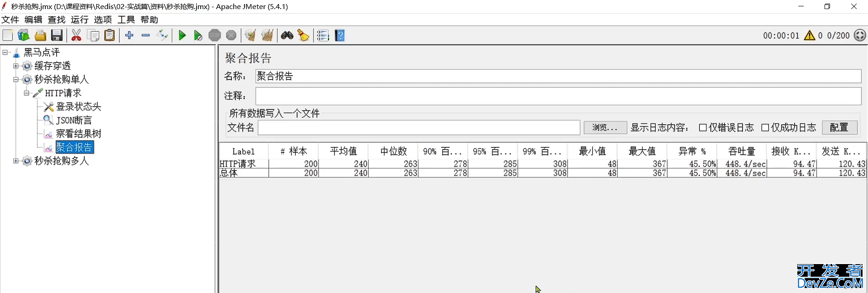This screenshot has height=293, width=868.
Task: Select the 登录状态头 config element
Action: 78,107
